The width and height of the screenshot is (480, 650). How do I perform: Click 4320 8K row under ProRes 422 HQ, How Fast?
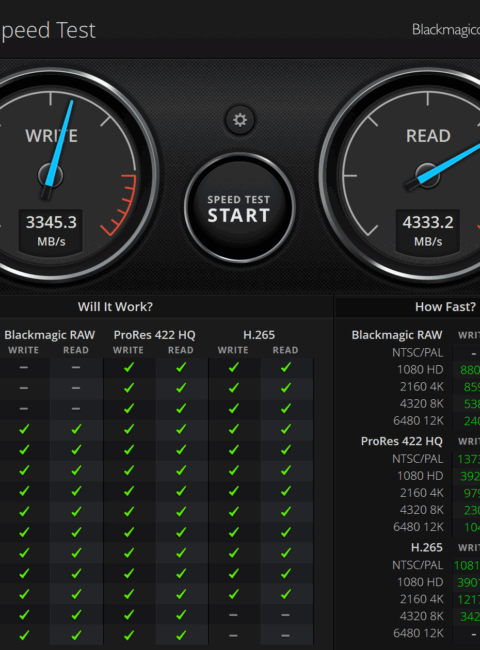coord(422,509)
